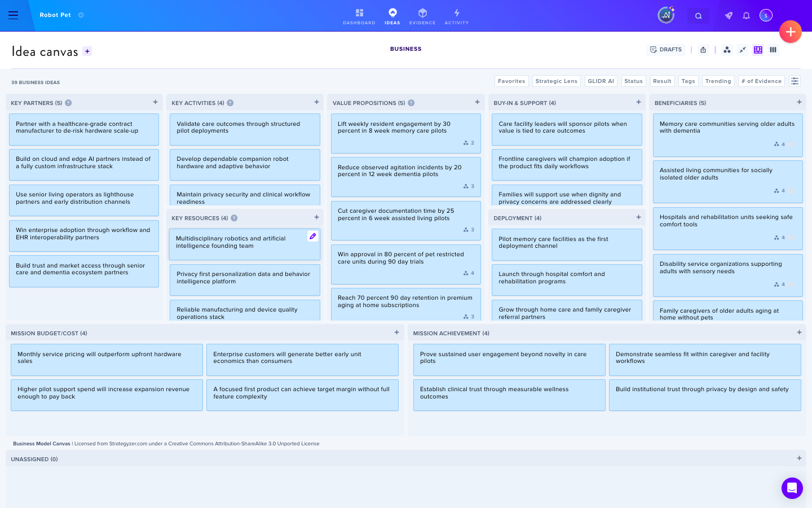Screen dimensions: 812x508
Task: Add a new Unassigned idea
Action: (x=799, y=458)
